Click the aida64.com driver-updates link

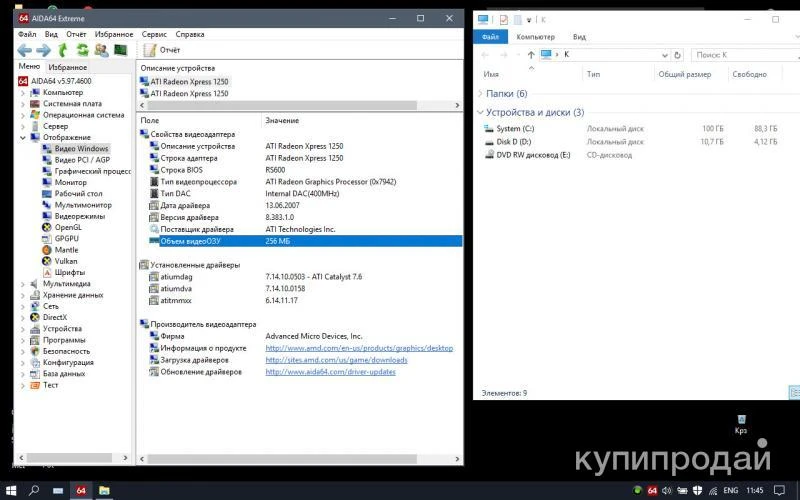pyautogui.click(x=330, y=372)
